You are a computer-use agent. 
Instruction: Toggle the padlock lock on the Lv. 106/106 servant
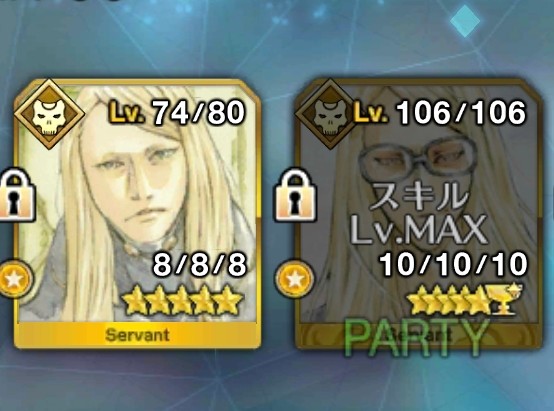[296, 195]
